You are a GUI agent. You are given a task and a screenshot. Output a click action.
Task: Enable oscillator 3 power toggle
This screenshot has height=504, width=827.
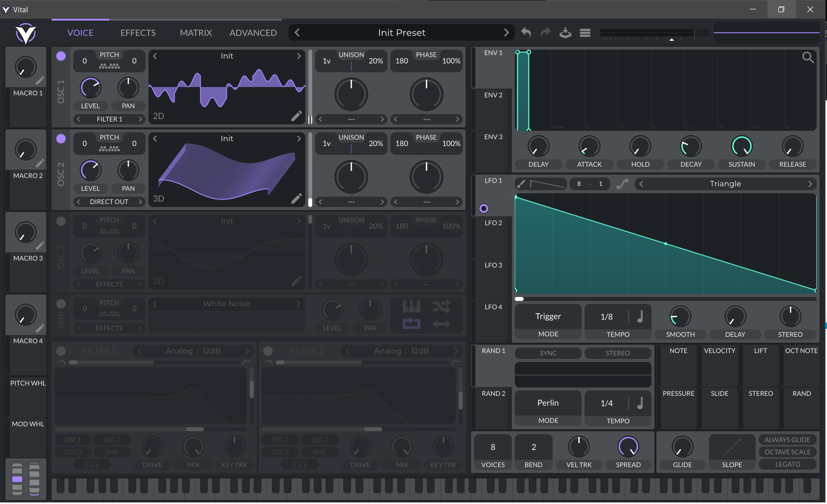(61, 221)
